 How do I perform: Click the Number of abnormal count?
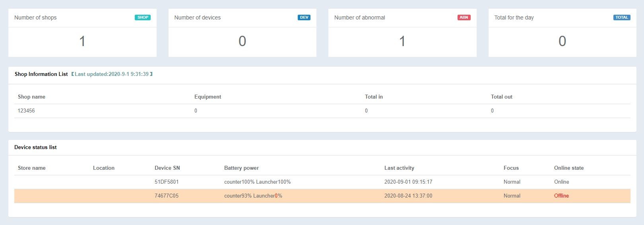[x=402, y=41]
